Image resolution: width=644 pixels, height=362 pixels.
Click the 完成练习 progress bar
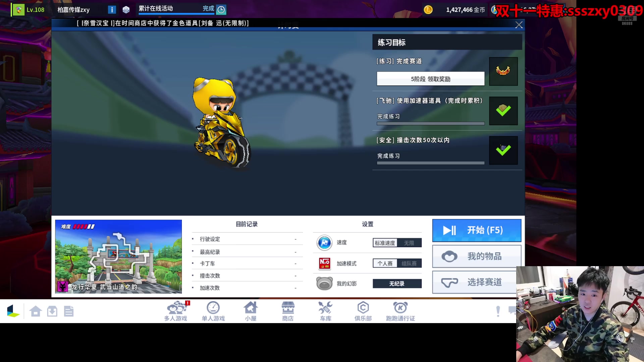pos(430,123)
